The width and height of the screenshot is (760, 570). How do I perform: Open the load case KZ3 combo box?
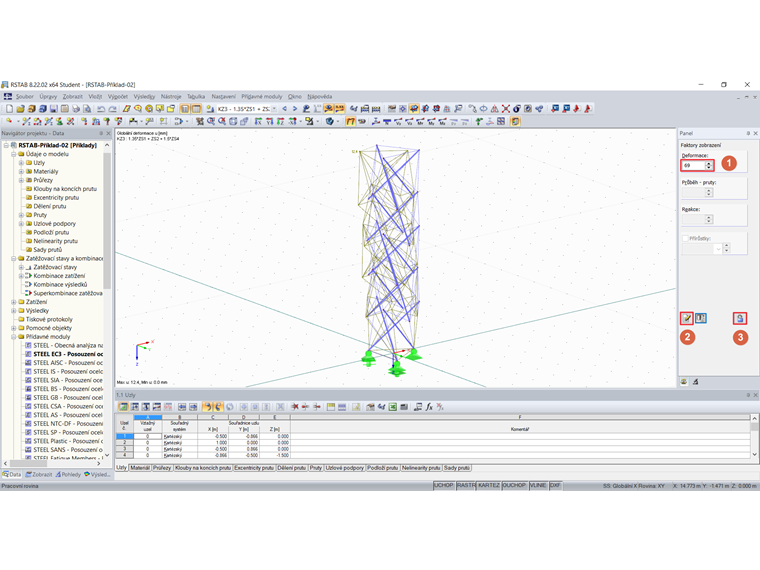pos(247,109)
